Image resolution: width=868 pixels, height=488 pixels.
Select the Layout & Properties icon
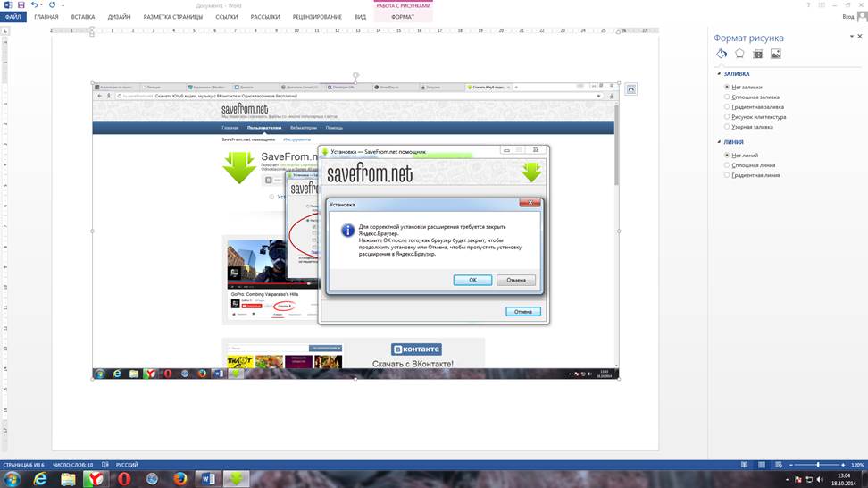(758, 54)
